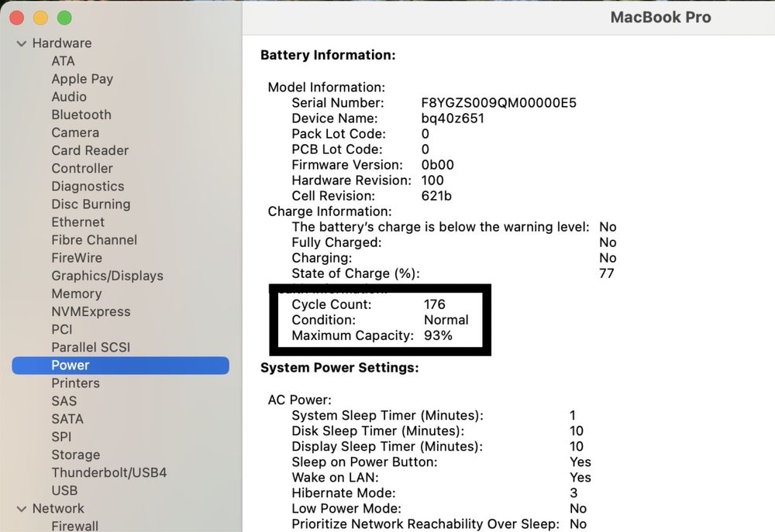Open FireWire information
The image size is (775, 532).
pos(77,258)
